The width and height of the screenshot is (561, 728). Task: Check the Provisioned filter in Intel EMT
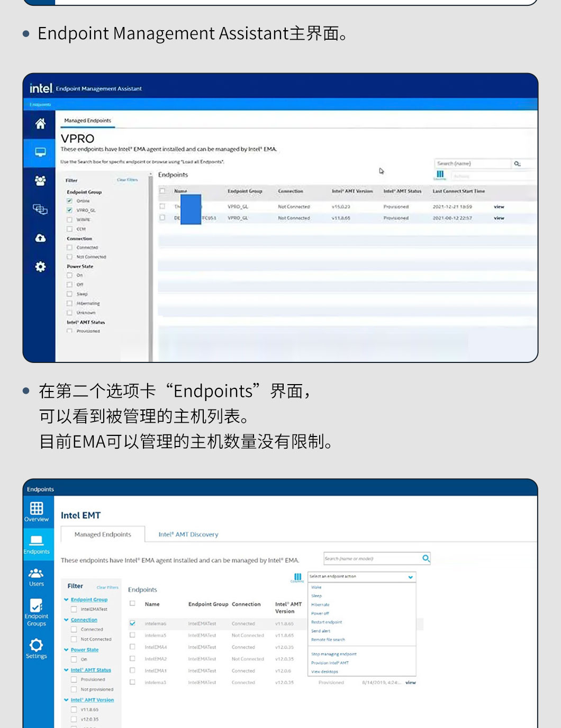coord(74,679)
